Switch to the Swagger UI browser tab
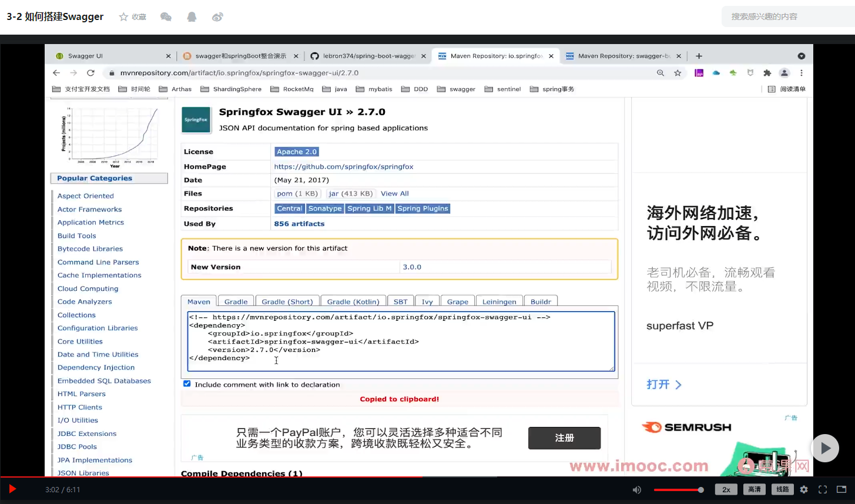The image size is (855, 504). click(113, 56)
